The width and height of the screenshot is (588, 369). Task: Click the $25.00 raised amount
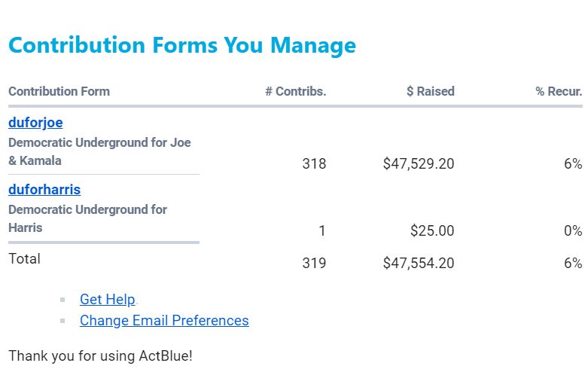pyautogui.click(x=432, y=230)
